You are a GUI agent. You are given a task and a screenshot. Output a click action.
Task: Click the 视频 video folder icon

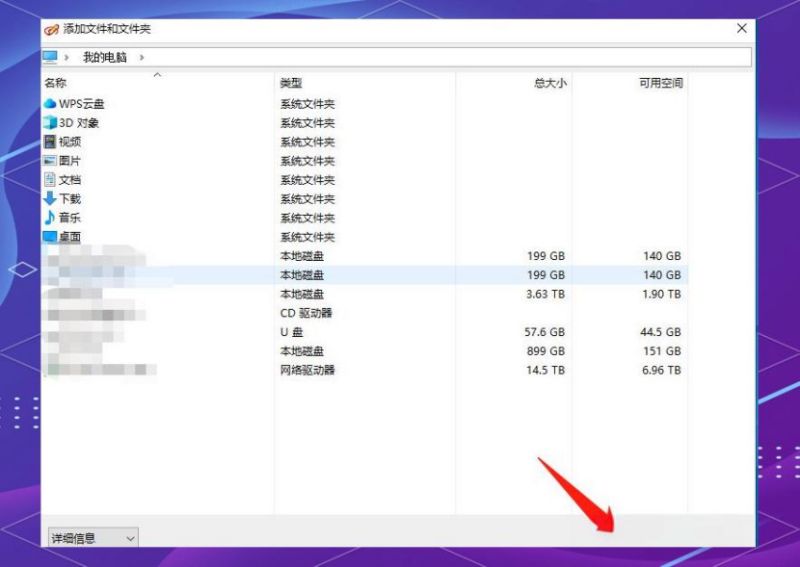tap(50, 141)
